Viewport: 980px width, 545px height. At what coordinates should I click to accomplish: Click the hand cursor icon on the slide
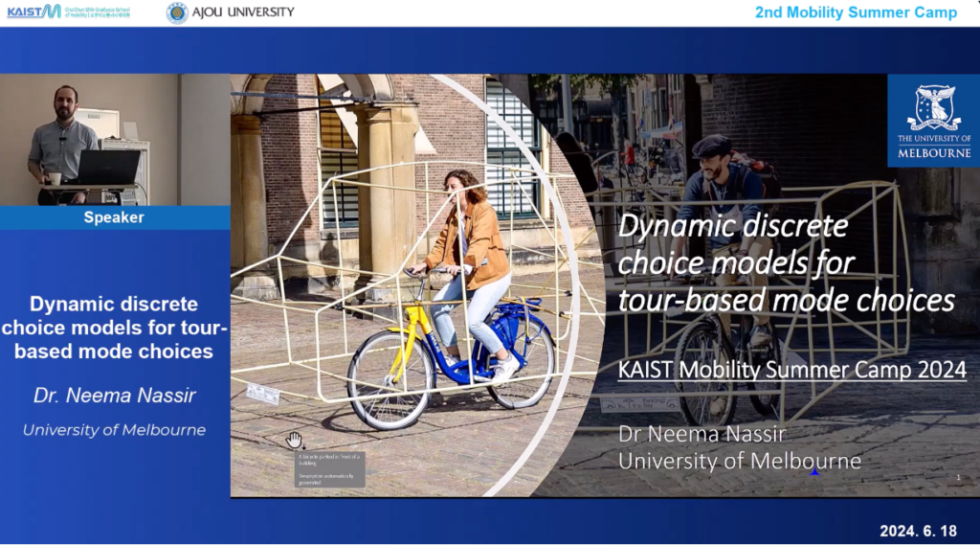click(x=295, y=440)
